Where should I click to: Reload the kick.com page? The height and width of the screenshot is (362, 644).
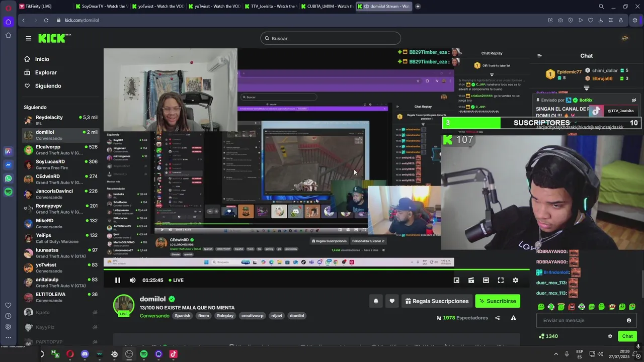(x=46, y=20)
